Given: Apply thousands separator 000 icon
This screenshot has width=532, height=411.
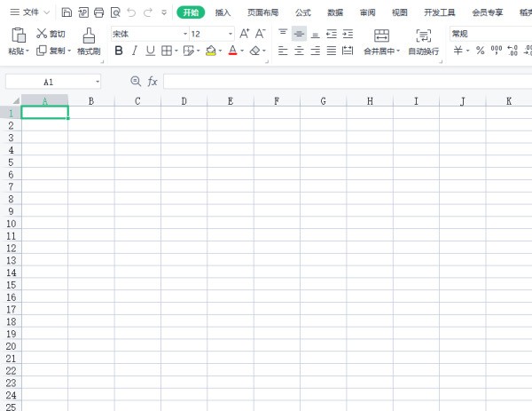Looking at the screenshot, I should click(497, 51).
